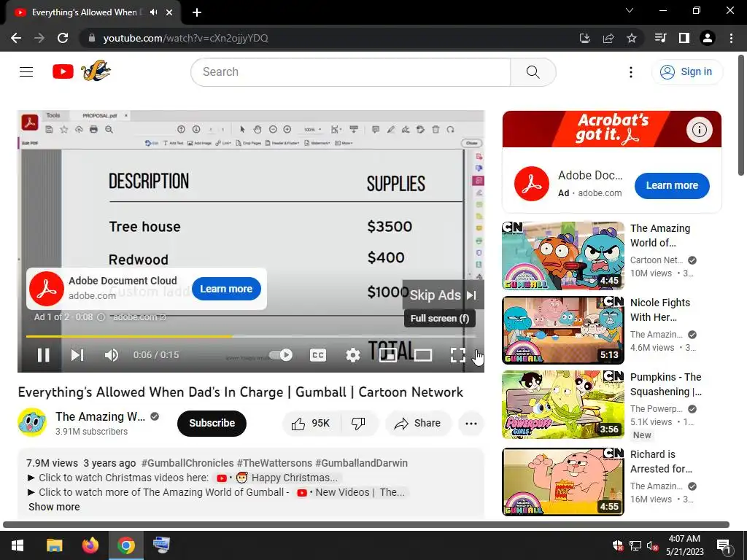Select the Everything's Allowed When tab
Viewport: 747px width, 560px height.
(93, 12)
